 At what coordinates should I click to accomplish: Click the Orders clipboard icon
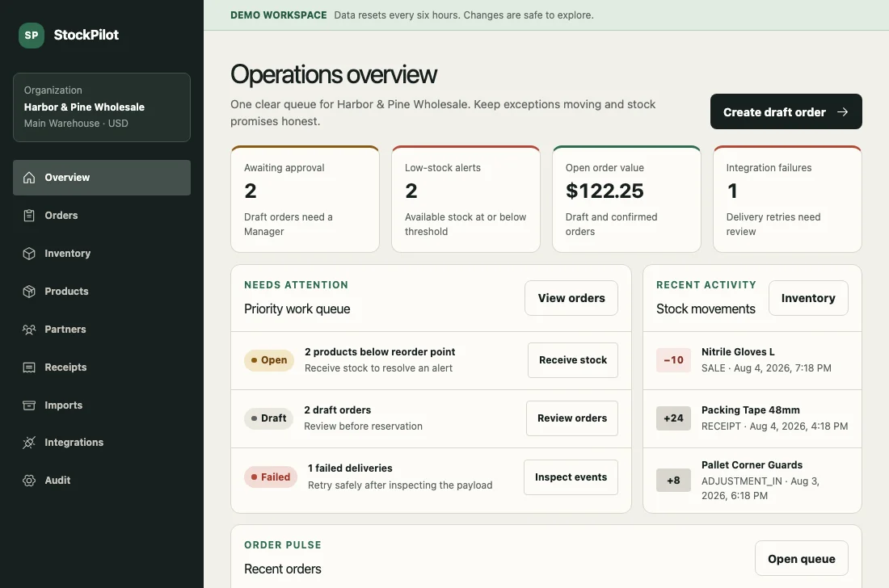point(29,216)
